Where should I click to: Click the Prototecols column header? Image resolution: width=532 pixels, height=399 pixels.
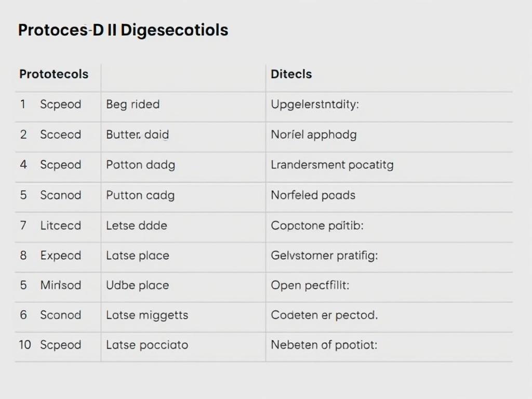pyautogui.click(x=54, y=74)
